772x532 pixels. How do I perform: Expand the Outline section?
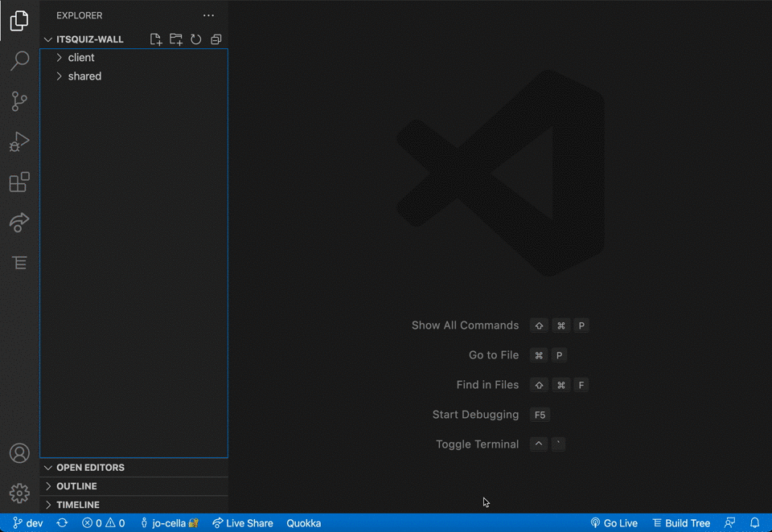coord(47,486)
